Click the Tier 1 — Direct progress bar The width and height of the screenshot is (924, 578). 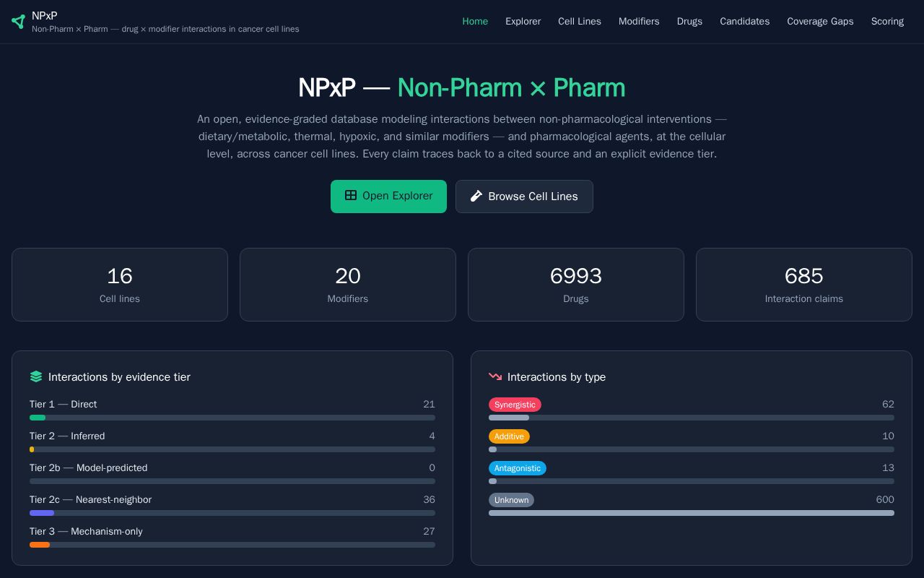[x=232, y=418]
